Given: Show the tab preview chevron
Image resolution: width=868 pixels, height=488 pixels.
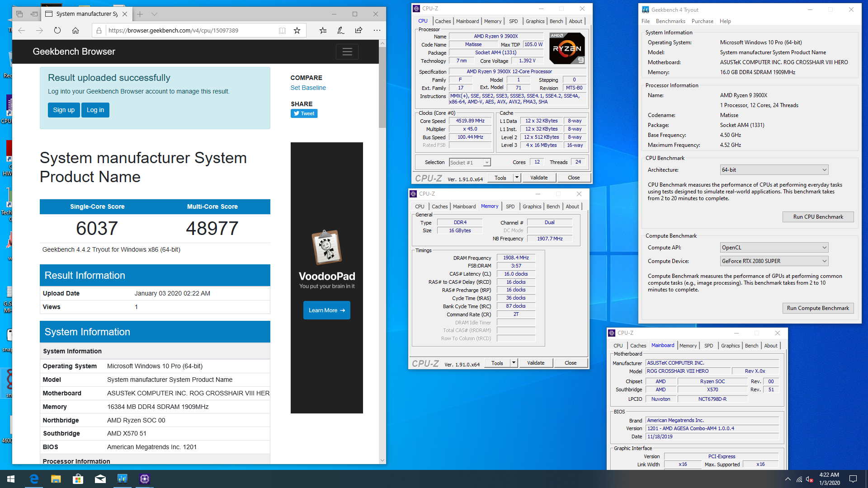Looking at the screenshot, I should [x=154, y=14].
